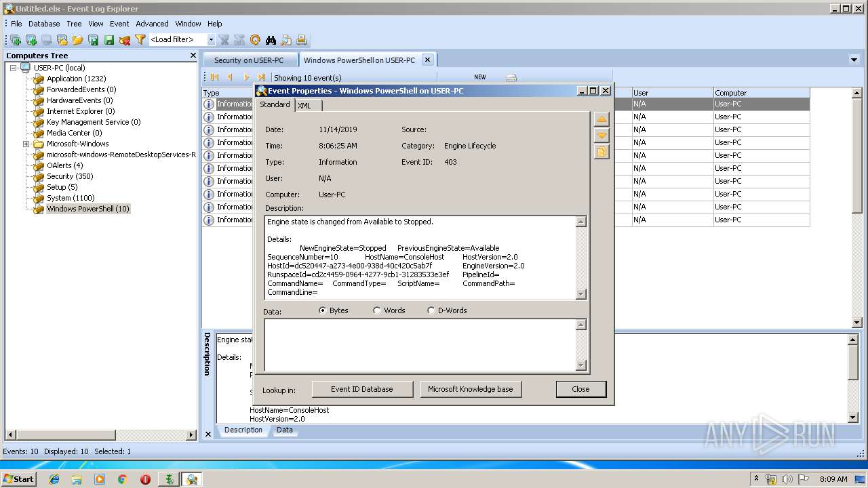Image resolution: width=868 pixels, height=488 pixels.
Task: Click the taskbar clock showing 8:09 AM
Action: (833, 479)
